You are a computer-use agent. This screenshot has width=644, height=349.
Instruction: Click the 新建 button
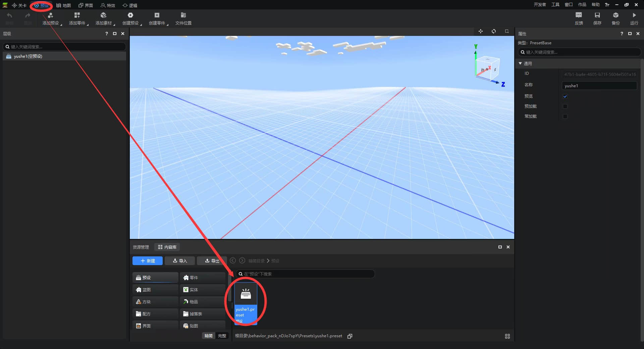pos(148,261)
